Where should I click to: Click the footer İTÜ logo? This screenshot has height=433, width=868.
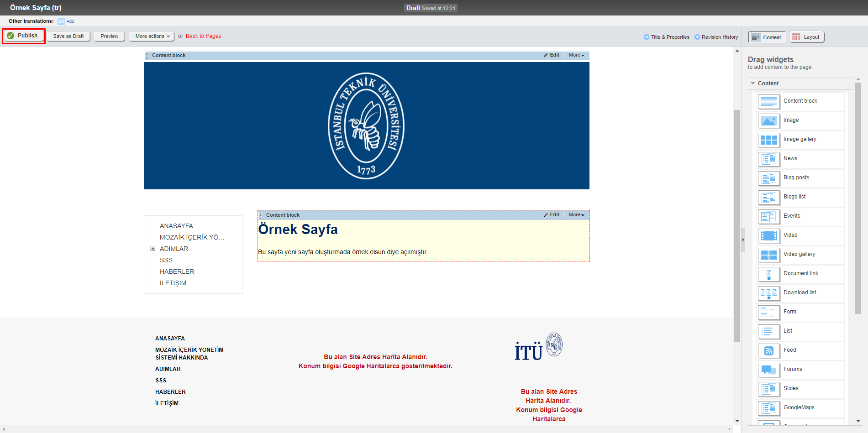pyautogui.click(x=539, y=347)
